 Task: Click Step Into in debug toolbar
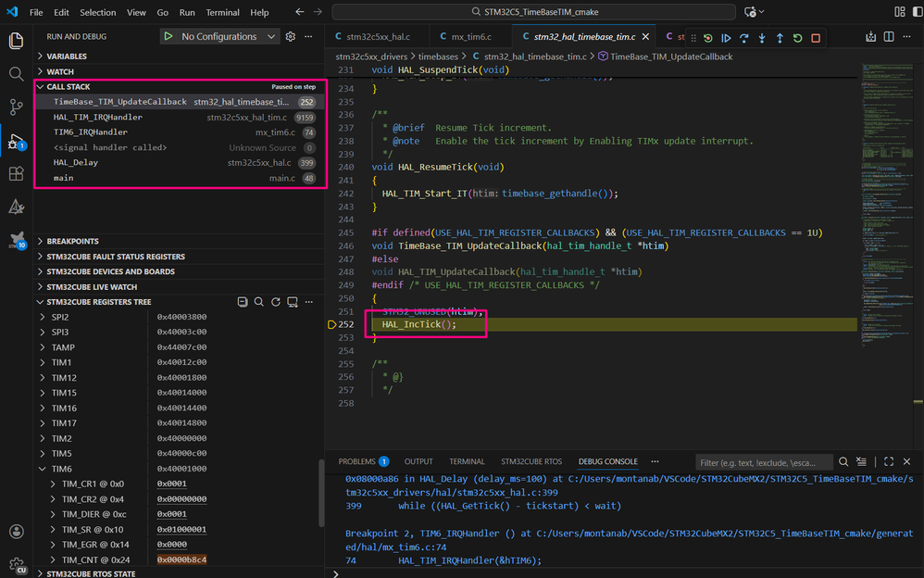pyautogui.click(x=761, y=38)
